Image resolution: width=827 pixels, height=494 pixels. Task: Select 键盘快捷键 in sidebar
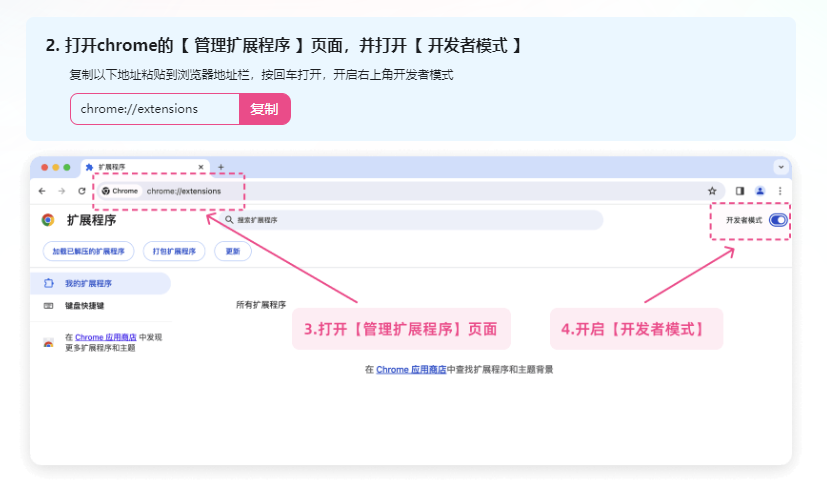click(x=84, y=306)
